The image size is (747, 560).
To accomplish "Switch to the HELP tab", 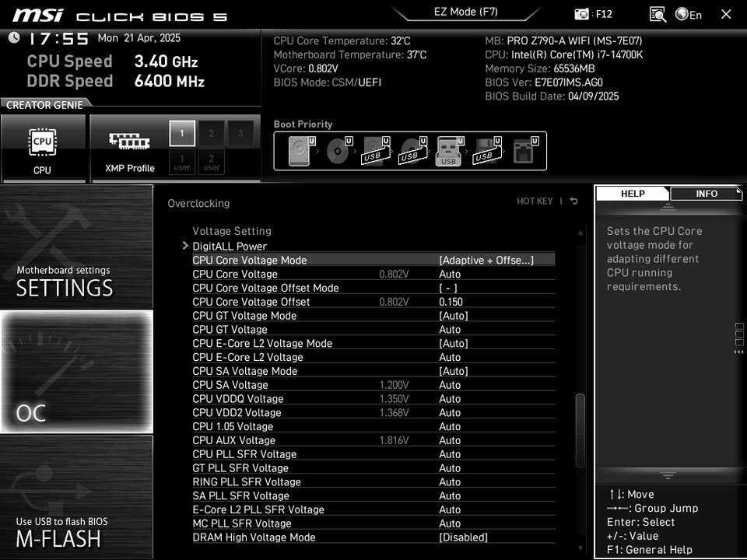I will tap(632, 194).
